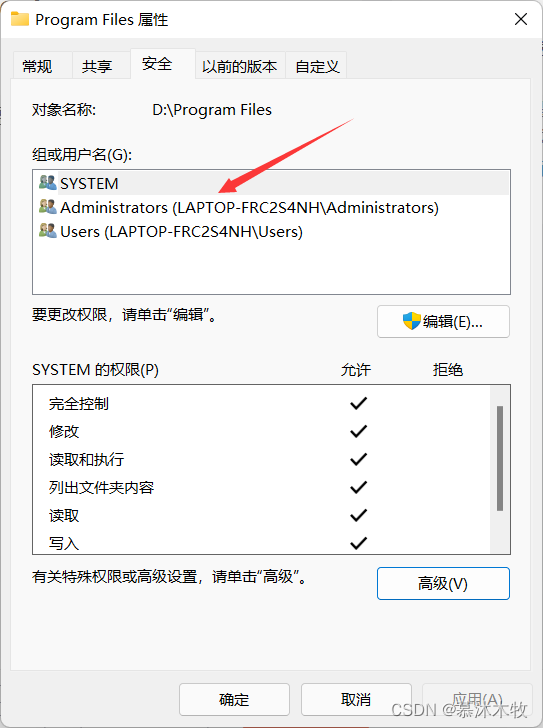This screenshot has height=728, width=543.
Task: Click the permissions list scrollbar thumb
Action: pyautogui.click(x=500, y=458)
